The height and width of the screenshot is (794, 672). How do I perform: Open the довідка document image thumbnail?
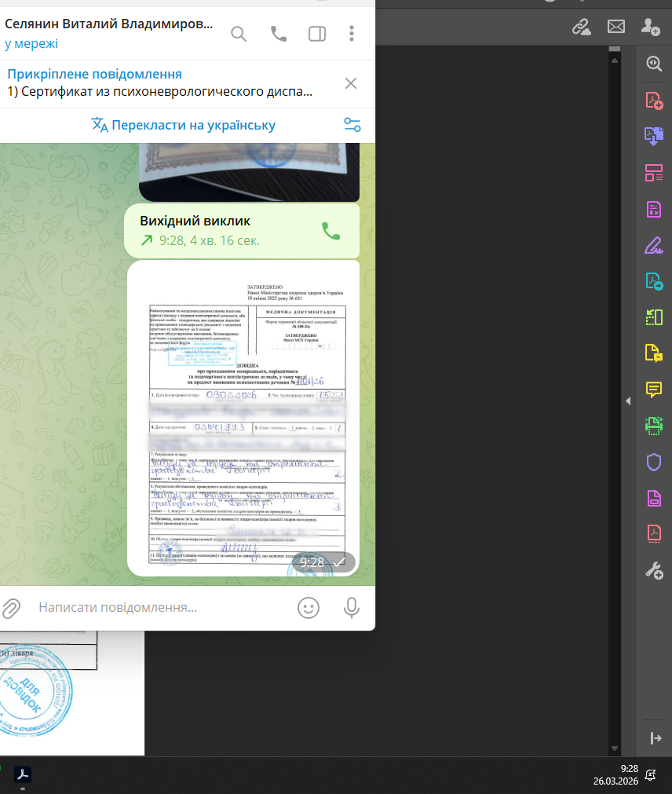(243, 419)
